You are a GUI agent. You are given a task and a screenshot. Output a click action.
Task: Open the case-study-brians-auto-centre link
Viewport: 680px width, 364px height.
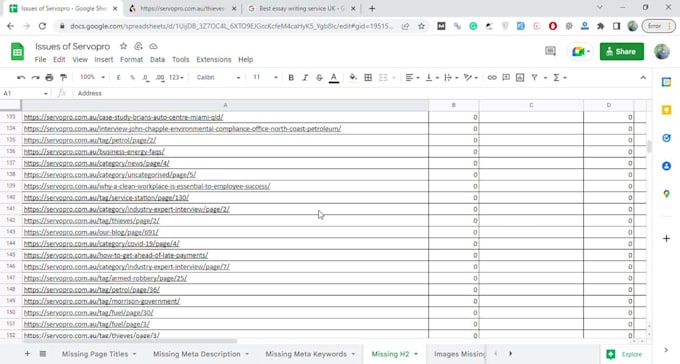(x=124, y=117)
